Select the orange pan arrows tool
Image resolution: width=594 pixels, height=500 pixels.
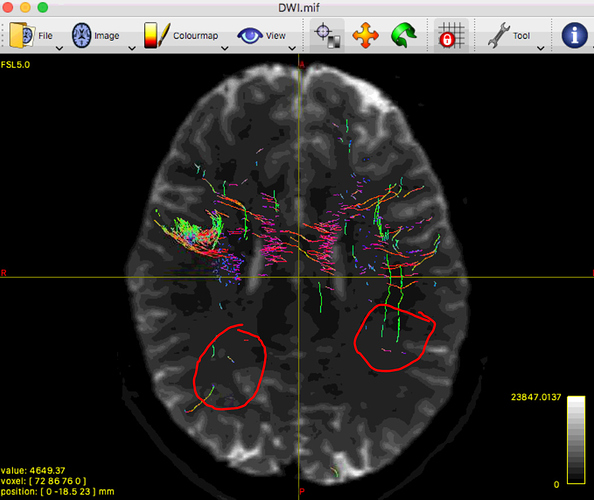[365, 35]
